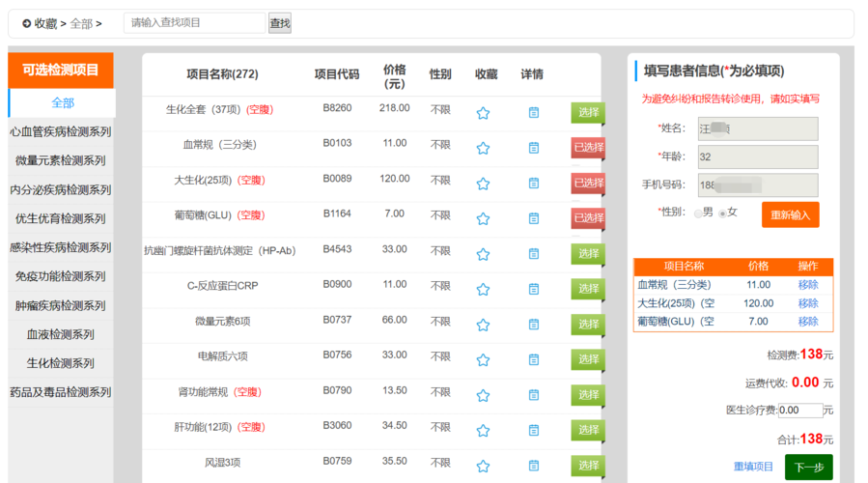Open the 全部 category tab
This screenshot has height=483, width=868.
pyautogui.click(x=62, y=103)
